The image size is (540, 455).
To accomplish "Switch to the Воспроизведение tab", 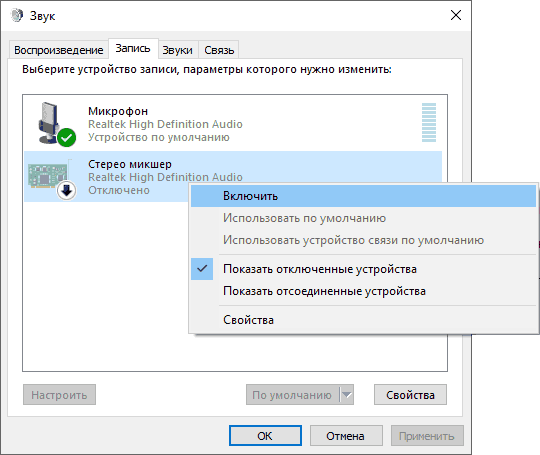I will pyautogui.click(x=59, y=50).
